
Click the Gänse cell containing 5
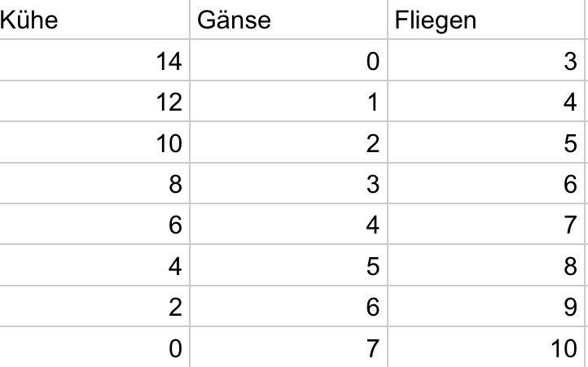[x=288, y=264]
